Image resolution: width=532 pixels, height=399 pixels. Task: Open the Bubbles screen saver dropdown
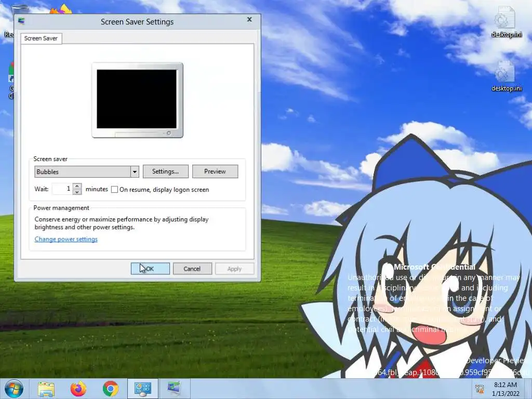click(87, 171)
